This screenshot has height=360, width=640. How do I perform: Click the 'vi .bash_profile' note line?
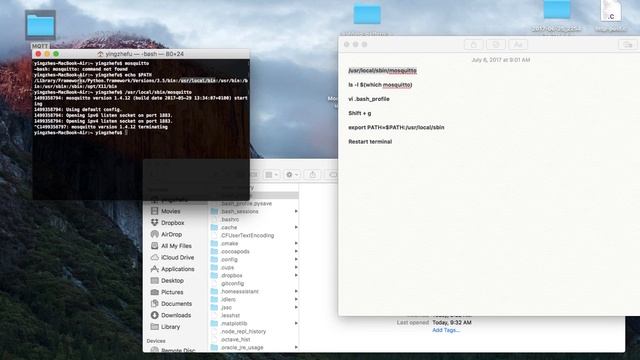[369, 99]
